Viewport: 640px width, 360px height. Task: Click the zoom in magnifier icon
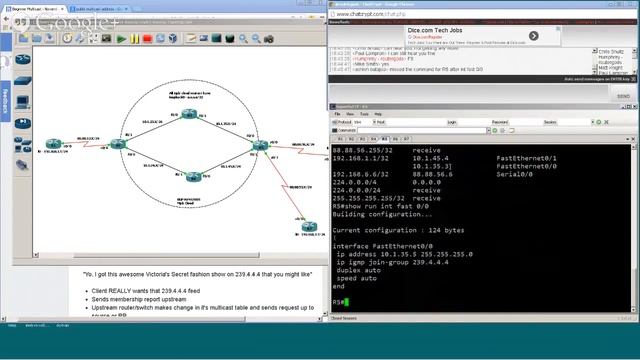(x=243, y=39)
